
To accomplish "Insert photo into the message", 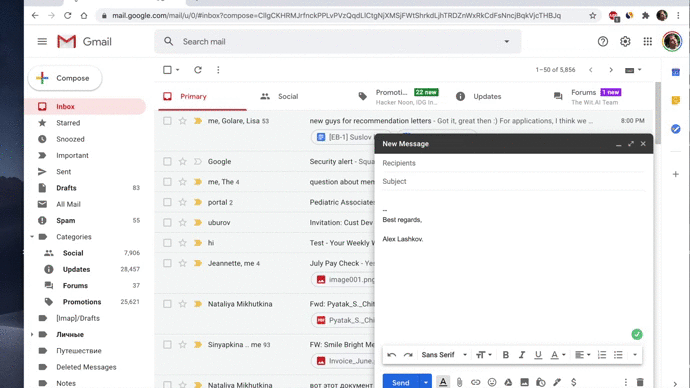I will 524,382.
